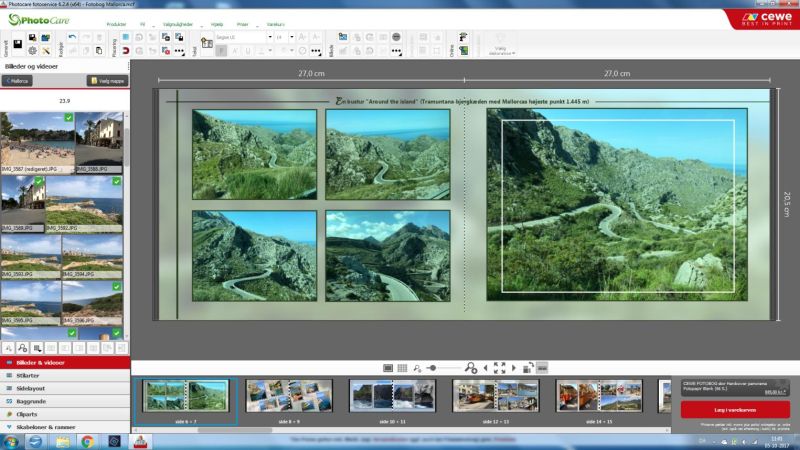The height and width of the screenshot is (450, 800).
Task: Click the undo arrow in the toolbar
Action: pyautogui.click(x=72, y=36)
